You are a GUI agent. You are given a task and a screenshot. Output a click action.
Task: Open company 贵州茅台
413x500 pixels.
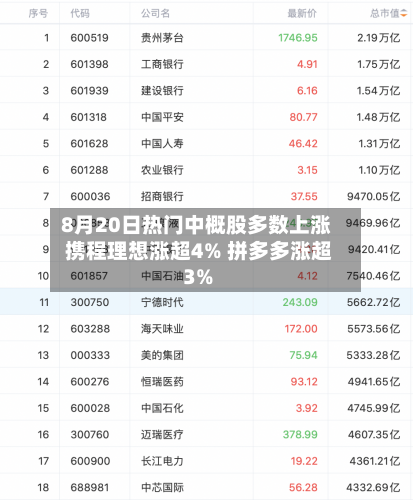tap(162, 38)
